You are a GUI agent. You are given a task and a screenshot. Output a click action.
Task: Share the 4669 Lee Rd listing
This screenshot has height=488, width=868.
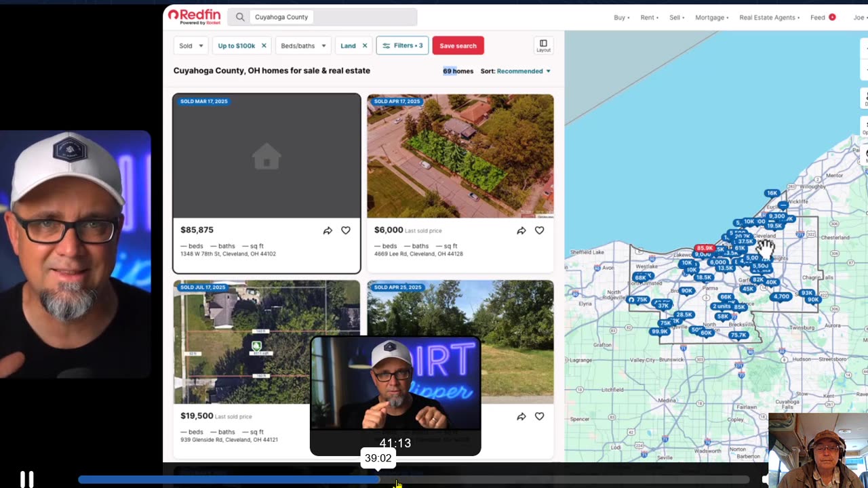pyautogui.click(x=521, y=230)
